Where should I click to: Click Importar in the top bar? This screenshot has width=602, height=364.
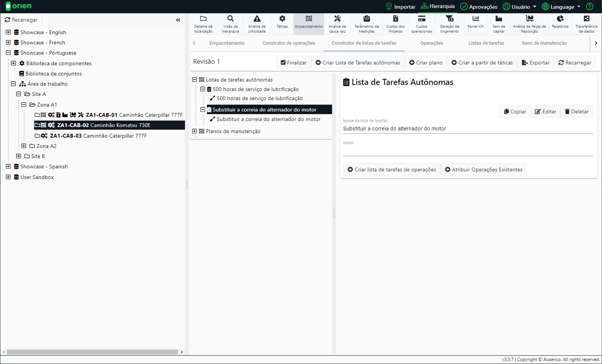(x=400, y=7)
